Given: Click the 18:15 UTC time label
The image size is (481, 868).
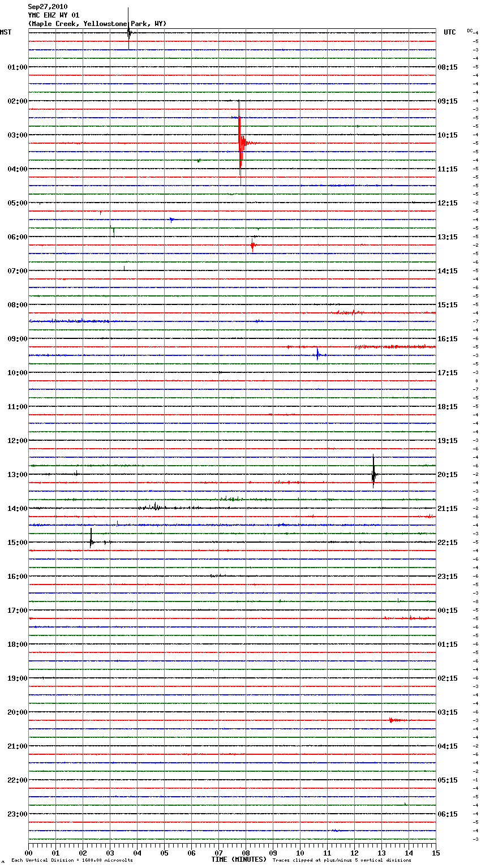Looking at the screenshot, I should tap(448, 407).
